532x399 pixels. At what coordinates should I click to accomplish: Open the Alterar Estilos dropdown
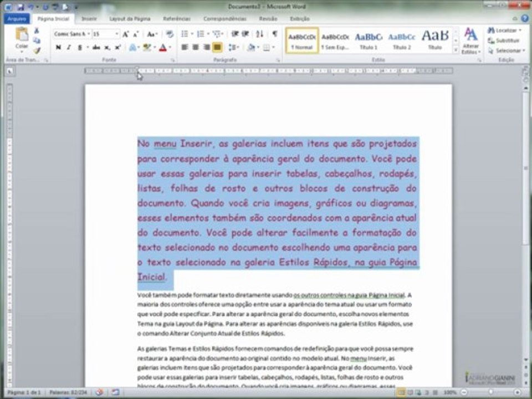470,42
